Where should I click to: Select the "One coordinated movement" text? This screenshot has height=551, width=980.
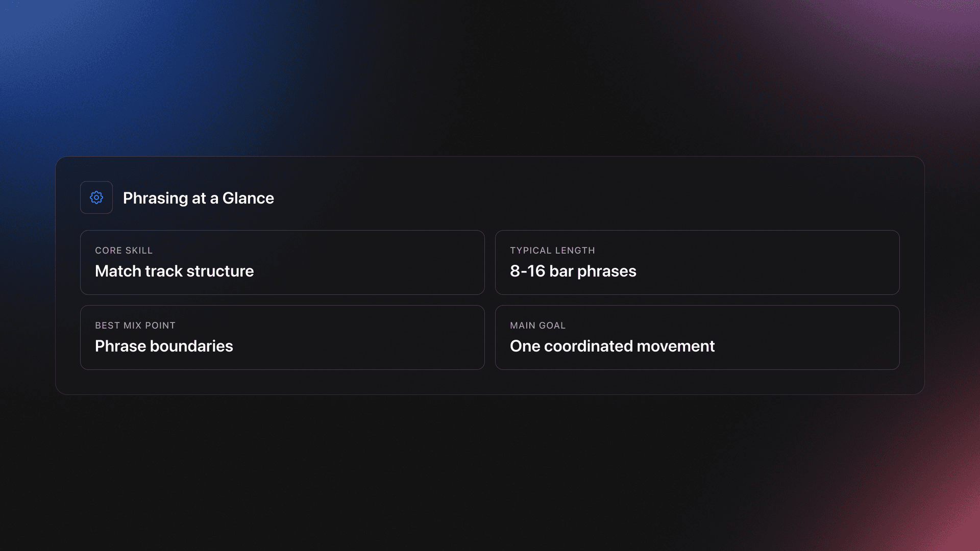tap(612, 346)
